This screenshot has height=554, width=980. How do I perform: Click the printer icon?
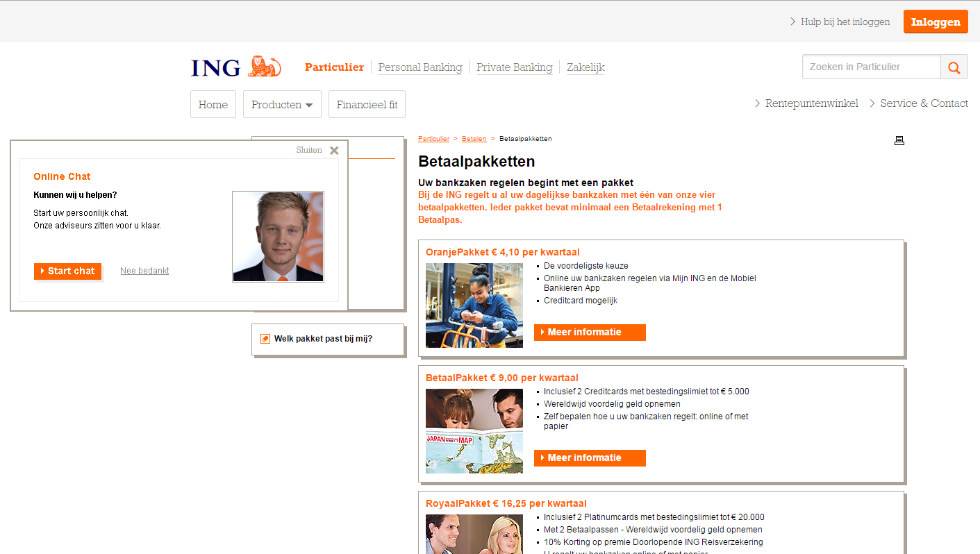(x=899, y=140)
